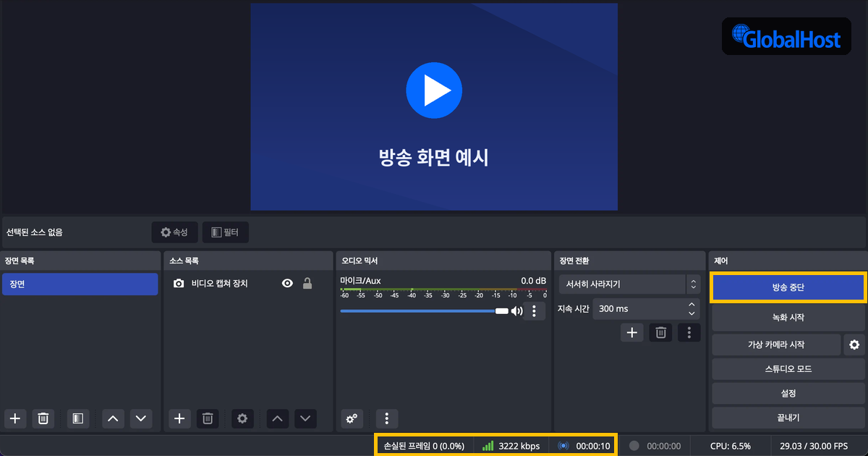Click the 장면 전환 panel header
Viewport: 868px width, 456px height.
[629, 261]
